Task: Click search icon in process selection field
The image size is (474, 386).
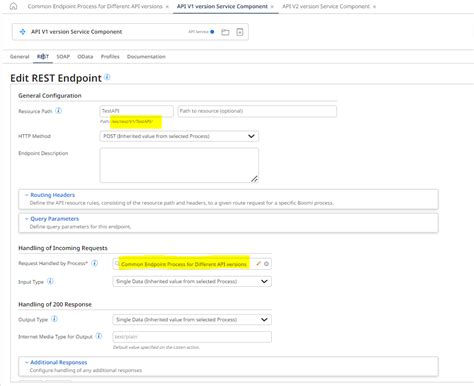Action: [117, 264]
